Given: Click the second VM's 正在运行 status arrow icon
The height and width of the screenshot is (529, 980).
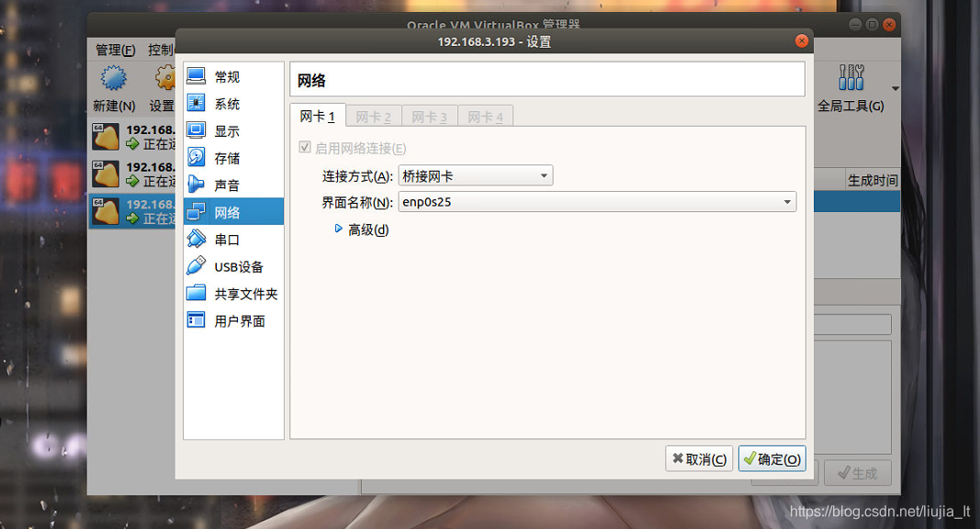Looking at the screenshot, I should click(x=132, y=181).
